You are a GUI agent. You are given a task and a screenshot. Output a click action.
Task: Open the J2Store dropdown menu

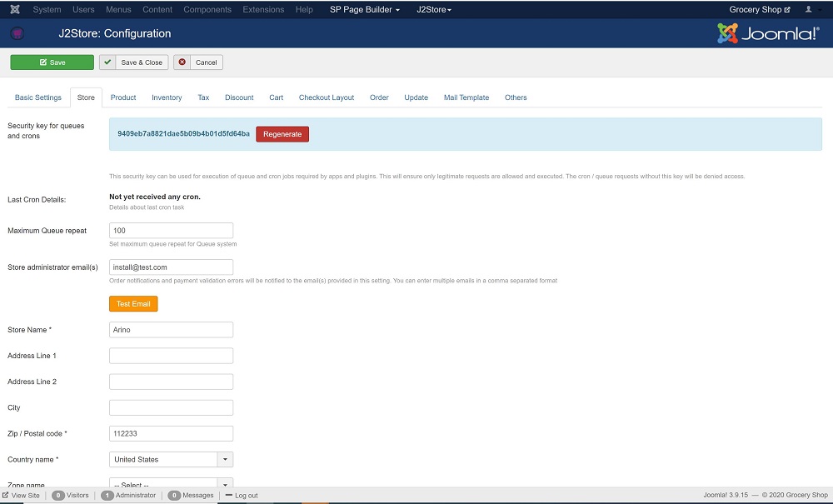tap(434, 10)
